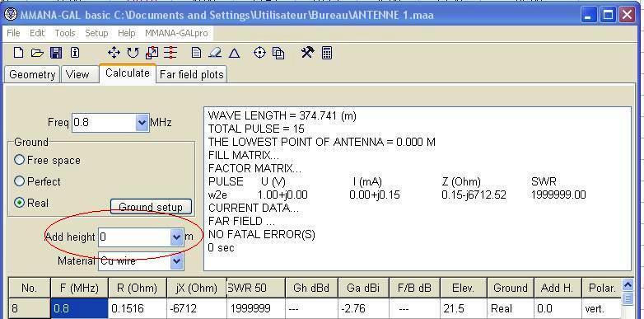Click the Scale/resize squares icon
Image resolution: width=644 pixels, height=319 pixels.
[152, 53]
